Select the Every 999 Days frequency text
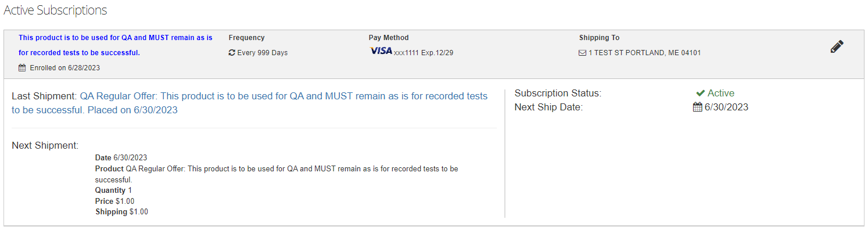Viewport: 868px width, 230px height. point(262,53)
